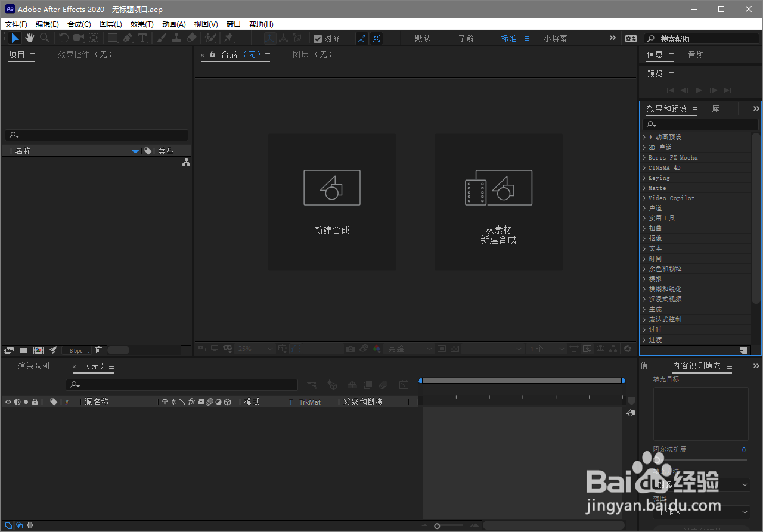Switch to the 默认 workspace
The width and height of the screenshot is (763, 532).
coord(423,38)
